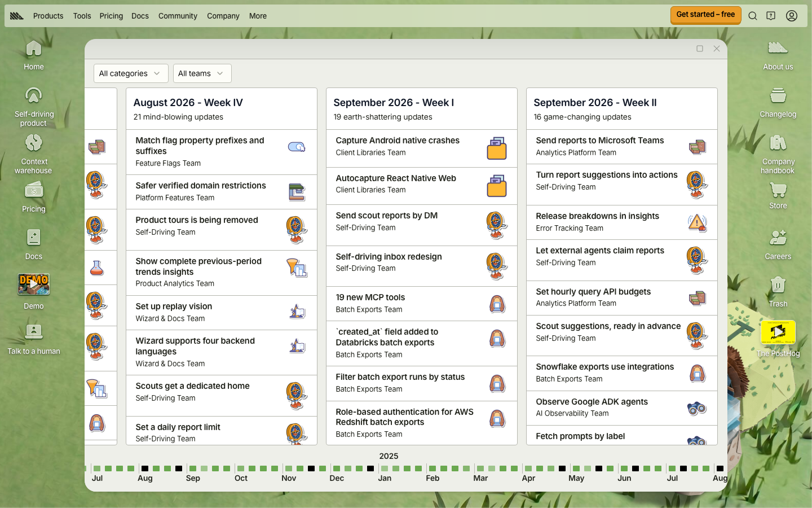Open the 'Scouts get a dedicated home' update
812x508 pixels.
[222, 396]
